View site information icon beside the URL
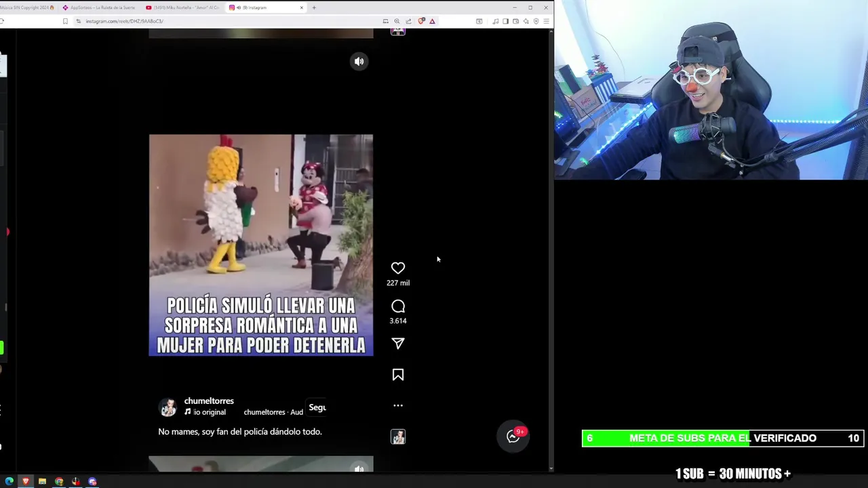 click(78, 21)
